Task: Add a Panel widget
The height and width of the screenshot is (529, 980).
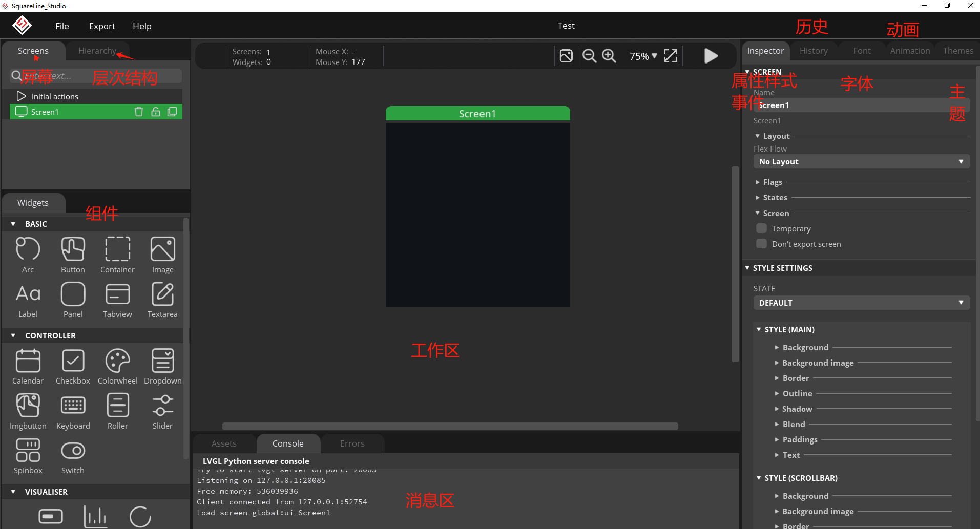Action: click(x=73, y=300)
